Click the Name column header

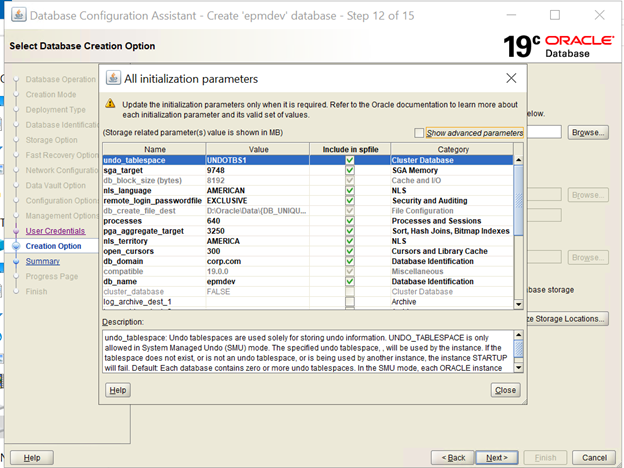pyautogui.click(x=154, y=149)
